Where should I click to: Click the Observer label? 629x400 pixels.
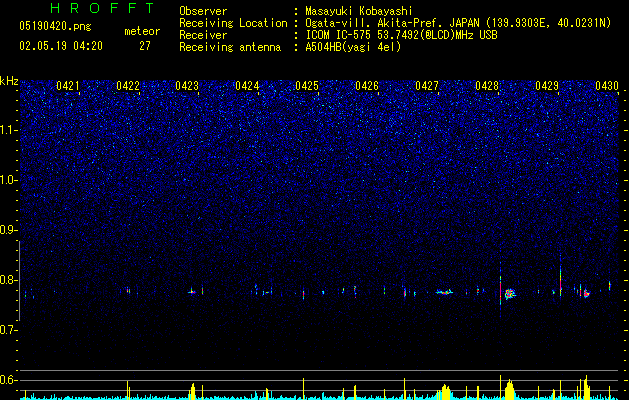click(203, 11)
